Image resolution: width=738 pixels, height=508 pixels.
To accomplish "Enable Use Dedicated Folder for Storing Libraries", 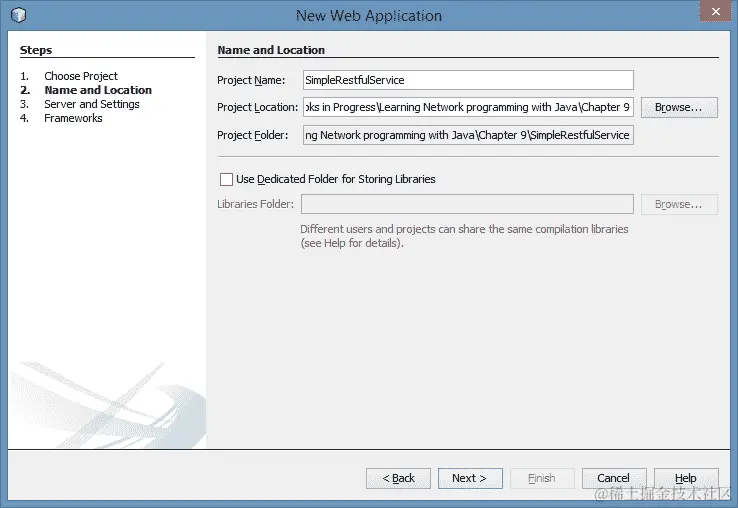I will click(x=226, y=179).
